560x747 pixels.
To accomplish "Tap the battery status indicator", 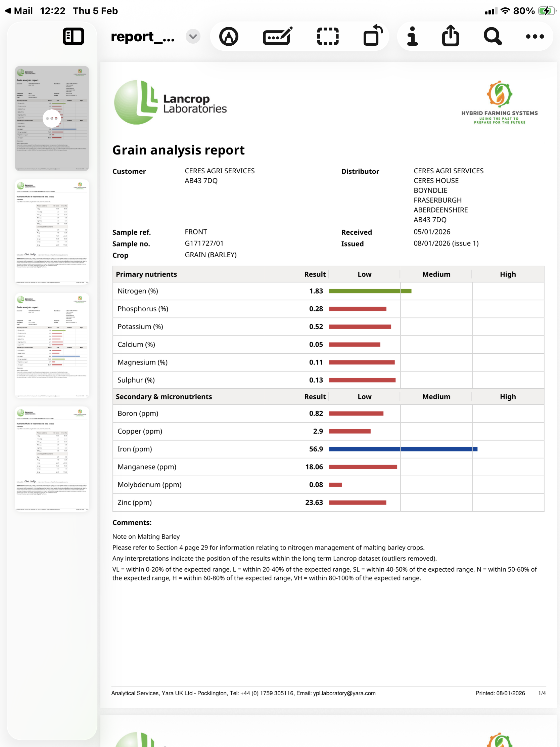I will (547, 11).
